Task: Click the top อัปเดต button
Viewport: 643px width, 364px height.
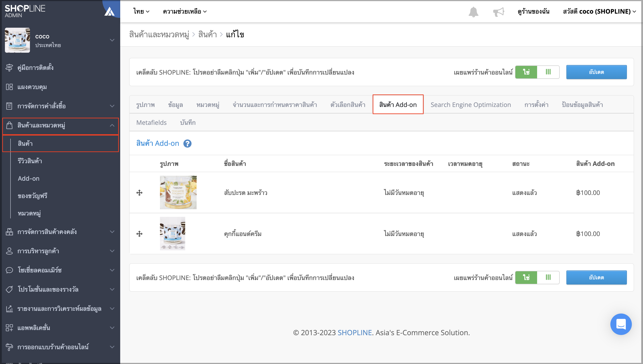Action: tap(597, 72)
